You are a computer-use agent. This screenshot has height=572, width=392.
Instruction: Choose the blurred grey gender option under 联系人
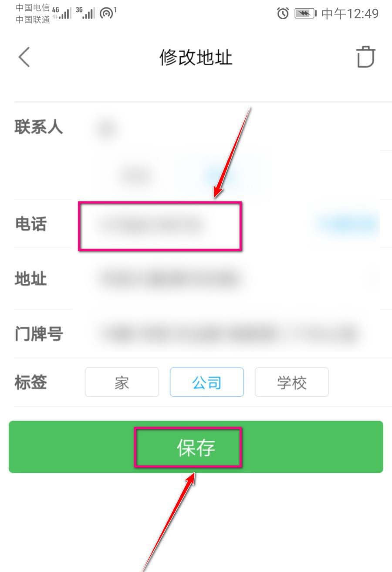tap(136, 175)
